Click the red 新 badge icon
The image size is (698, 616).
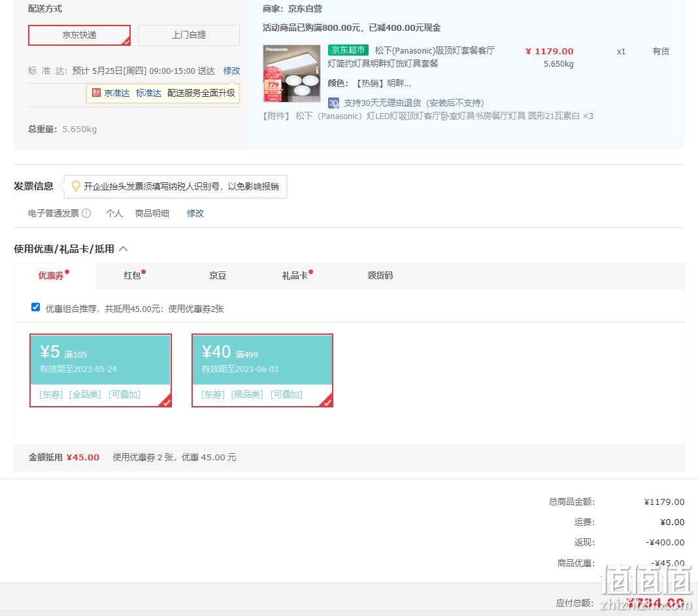point(96,93)
